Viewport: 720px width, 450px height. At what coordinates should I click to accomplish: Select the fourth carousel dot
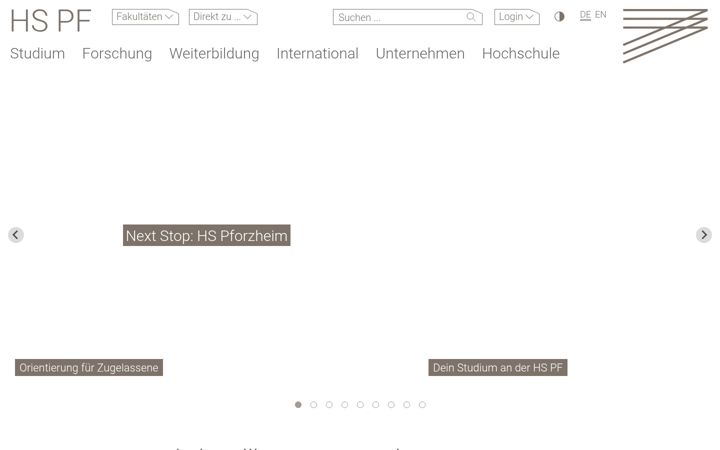[344, 405]
